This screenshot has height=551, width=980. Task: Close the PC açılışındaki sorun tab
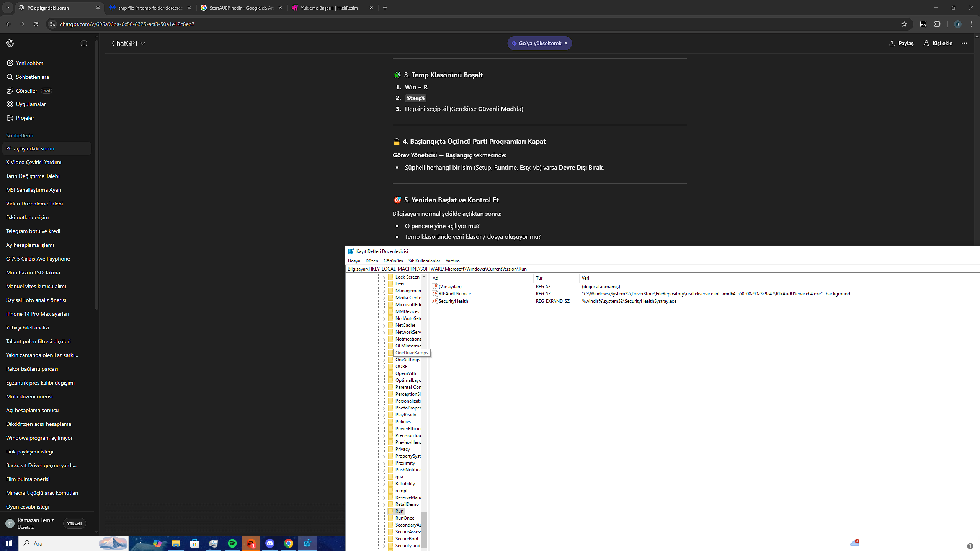[98, 8]
